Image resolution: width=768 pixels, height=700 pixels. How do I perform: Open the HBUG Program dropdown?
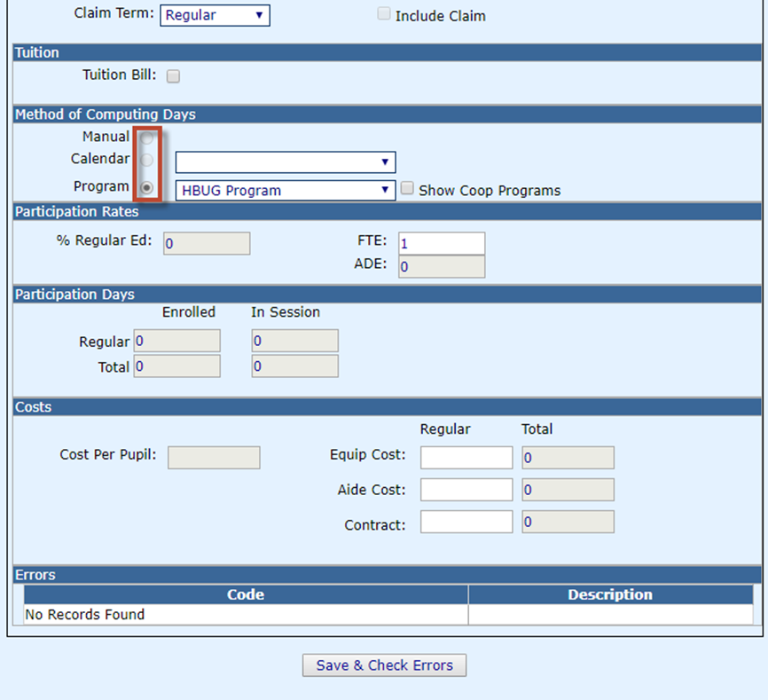tap(285, 190)
